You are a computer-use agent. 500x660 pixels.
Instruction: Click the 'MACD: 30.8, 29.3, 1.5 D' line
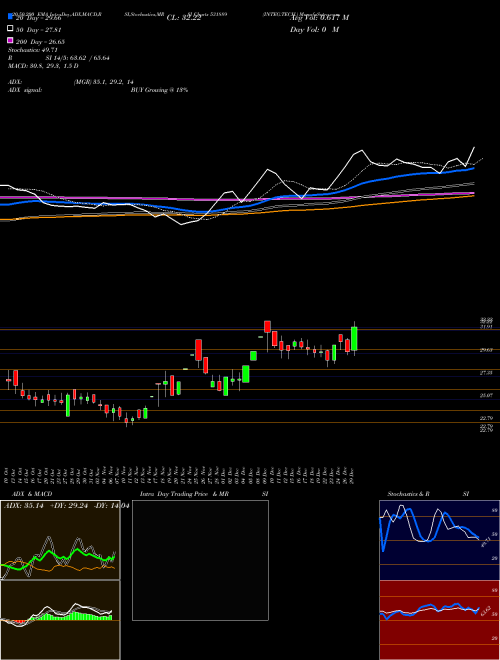pyautogui.click(x=43, y=66)
